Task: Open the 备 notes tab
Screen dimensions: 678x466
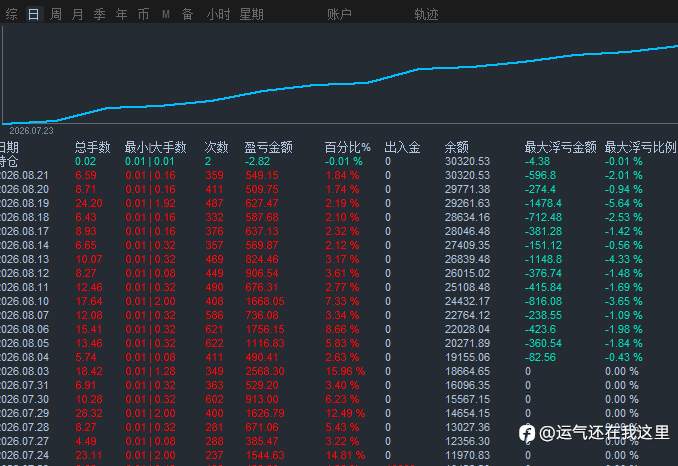Action: 187,14
